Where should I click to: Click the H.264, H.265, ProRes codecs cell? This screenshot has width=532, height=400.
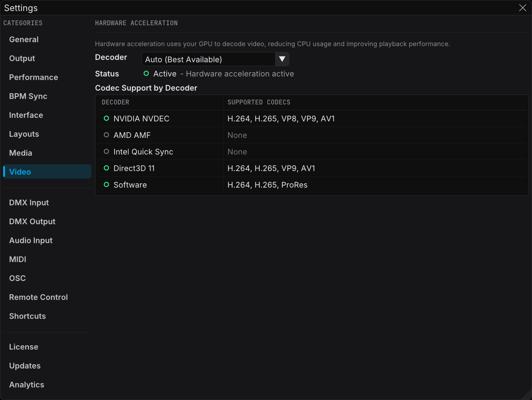point(268,185)
